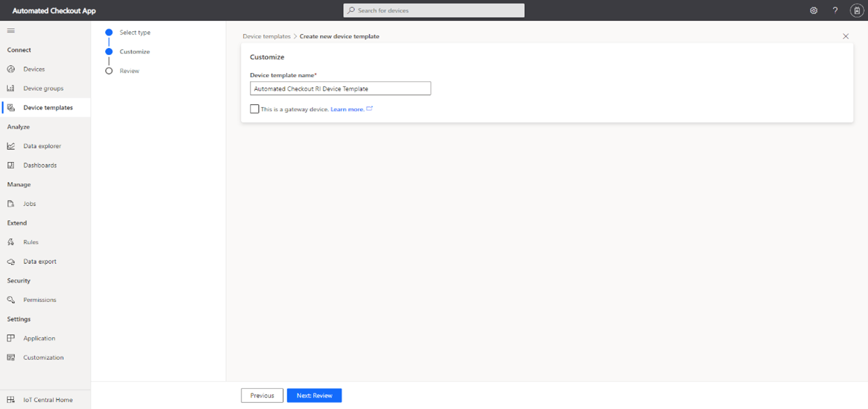This screenshot has height=409, width=868.
Task: Click the Customization icon
Action: [10, 358]
